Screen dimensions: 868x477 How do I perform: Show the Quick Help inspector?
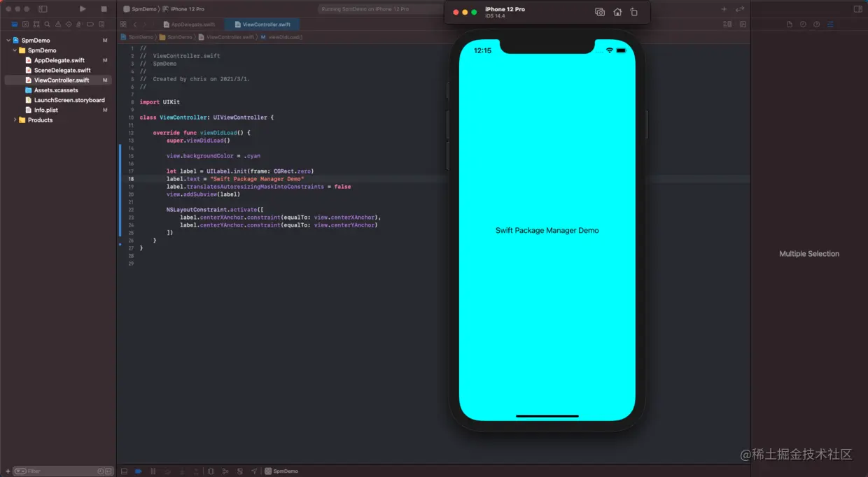point(816,24)
